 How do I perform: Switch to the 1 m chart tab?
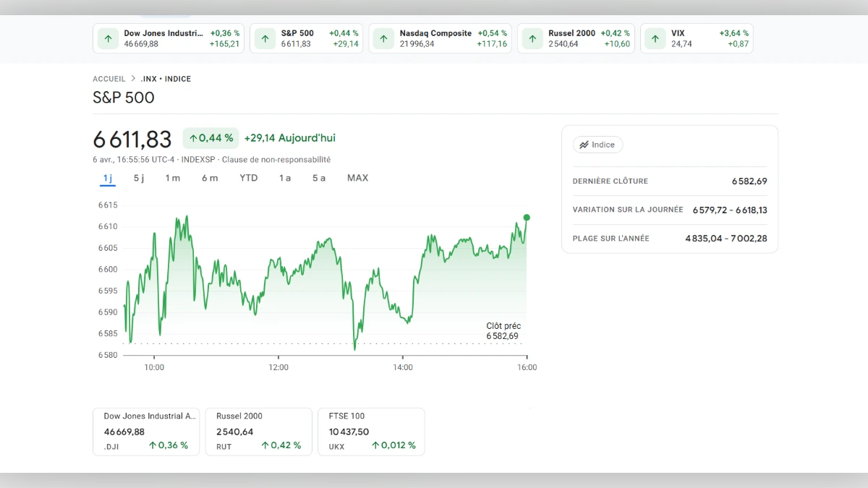click(x=172, y=177)
